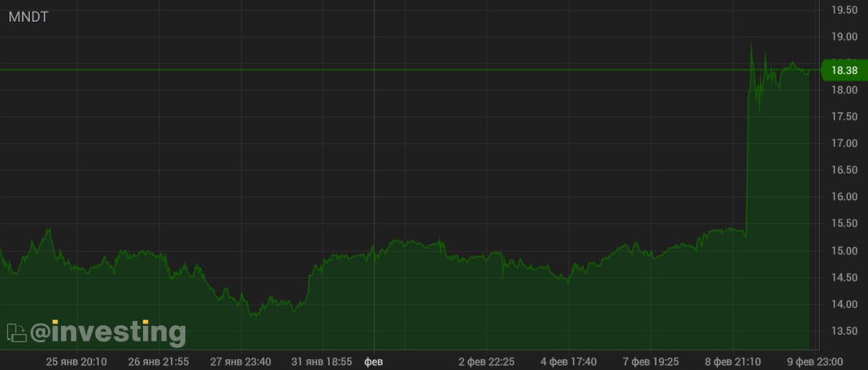This screenshot has width=868, height=370.
Task: Click the 19.00 price axis label
Action: (844, 37)
